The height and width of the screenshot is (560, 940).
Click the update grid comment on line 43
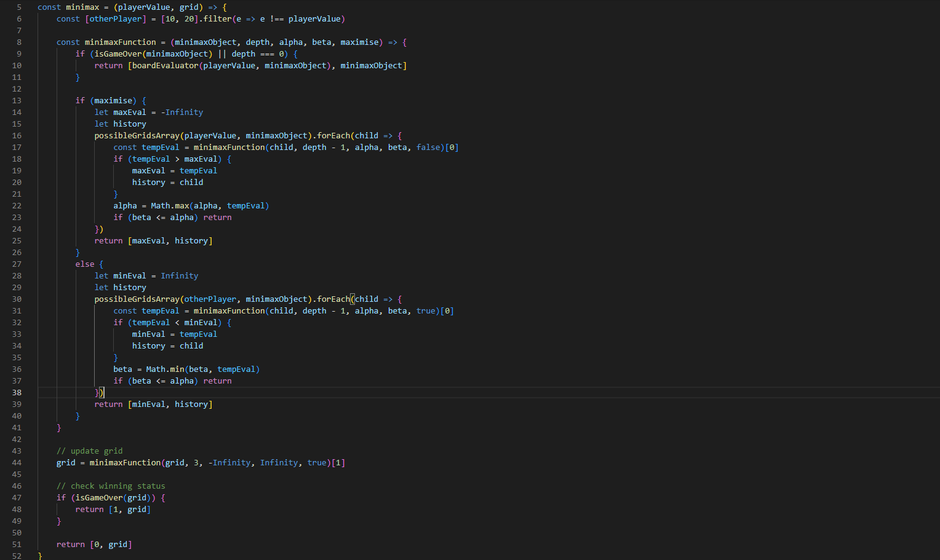click(90, 451)
